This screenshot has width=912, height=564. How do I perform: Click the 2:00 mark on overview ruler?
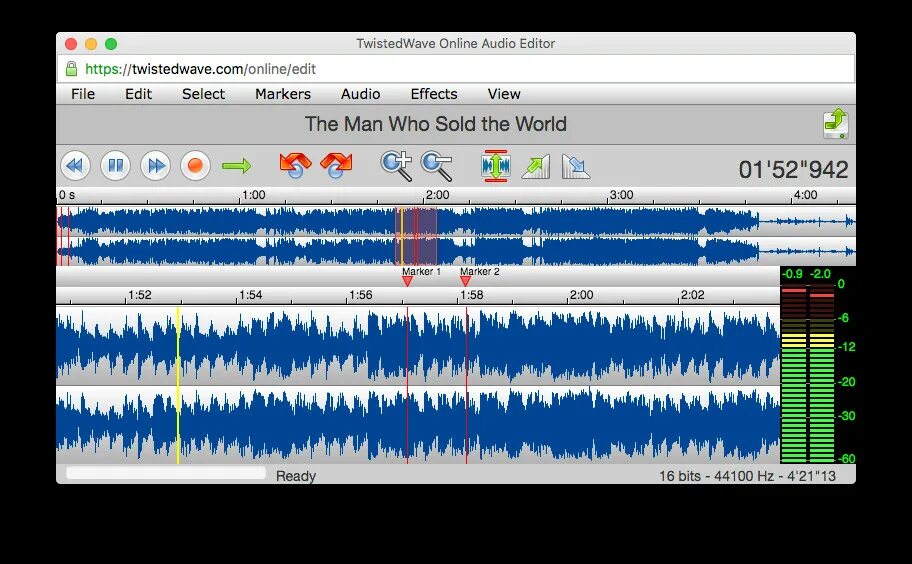437,195
